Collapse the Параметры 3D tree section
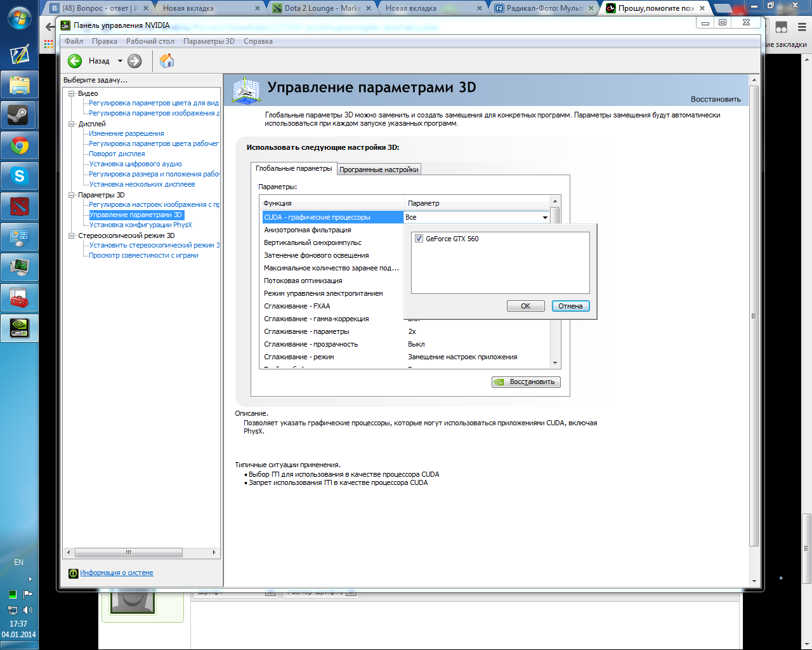Image resolution: width=812 pixels, height=650 pixels. 72,195
